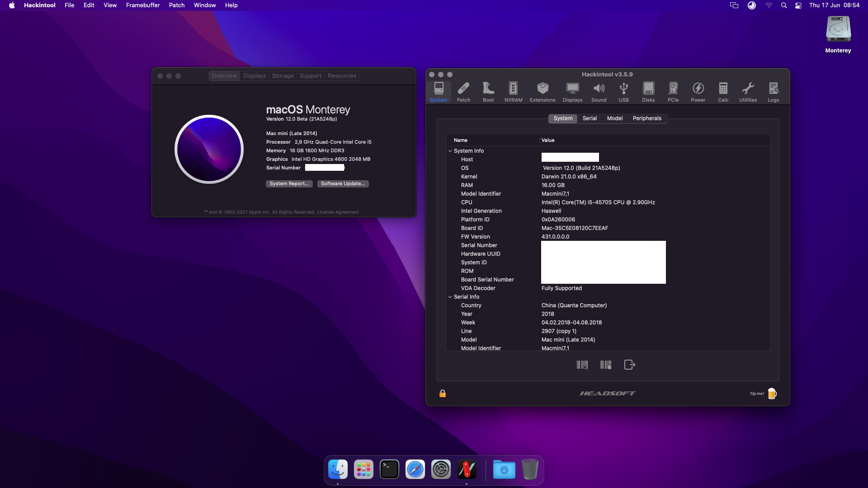The height and width of the screenshot is (488, 868).
Task: Collapse the System Info tree group
Action: [450, 151]
